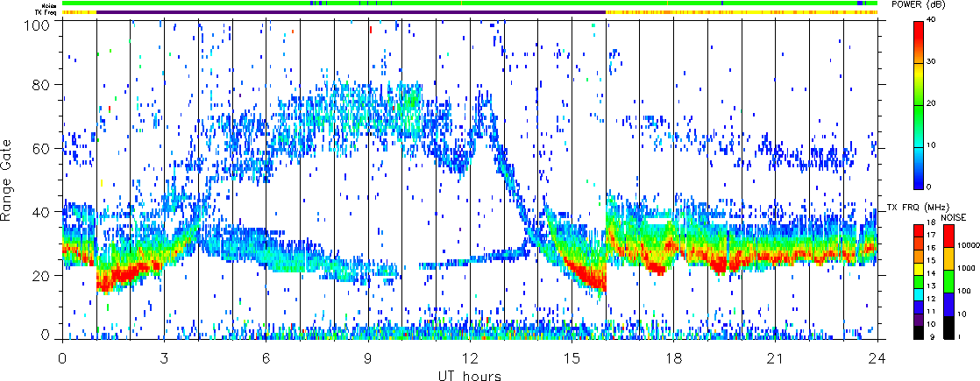The width and height of the screenshot is (980, 381).
Task: Click the NOISE legend label 10000
Action: [969, 245]
